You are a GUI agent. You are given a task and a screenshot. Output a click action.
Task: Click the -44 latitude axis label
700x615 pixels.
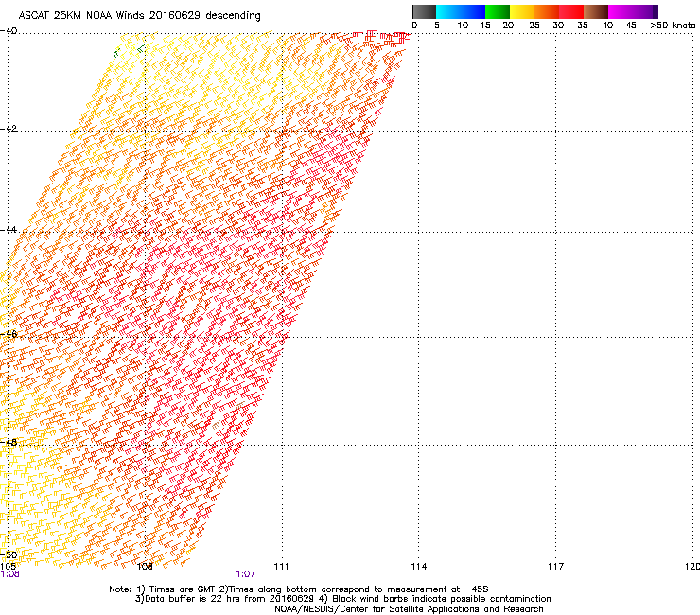[x=9, y=230]
